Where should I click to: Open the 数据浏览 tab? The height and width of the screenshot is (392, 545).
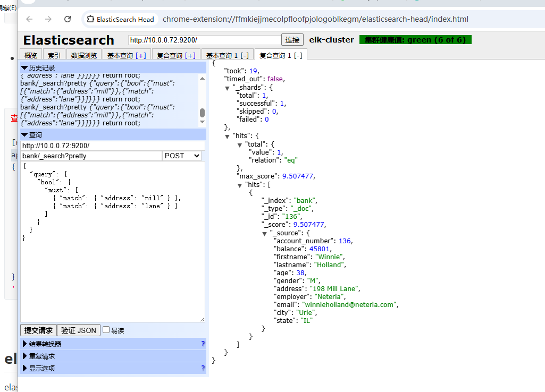84,55
